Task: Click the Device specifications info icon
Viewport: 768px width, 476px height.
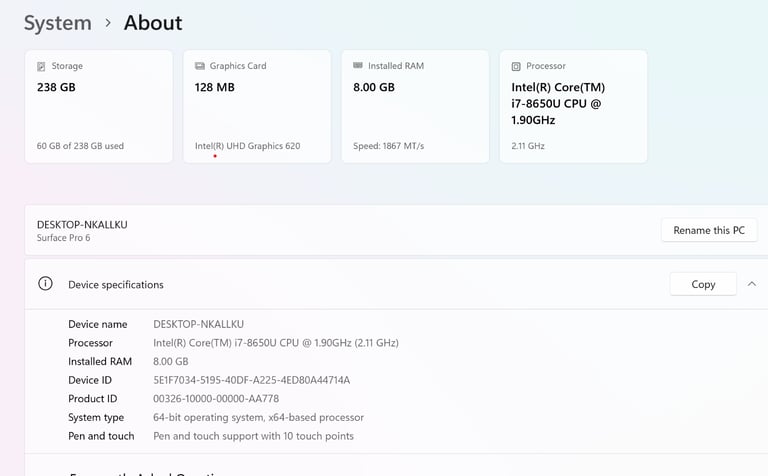Action: [x=45, y=284]
